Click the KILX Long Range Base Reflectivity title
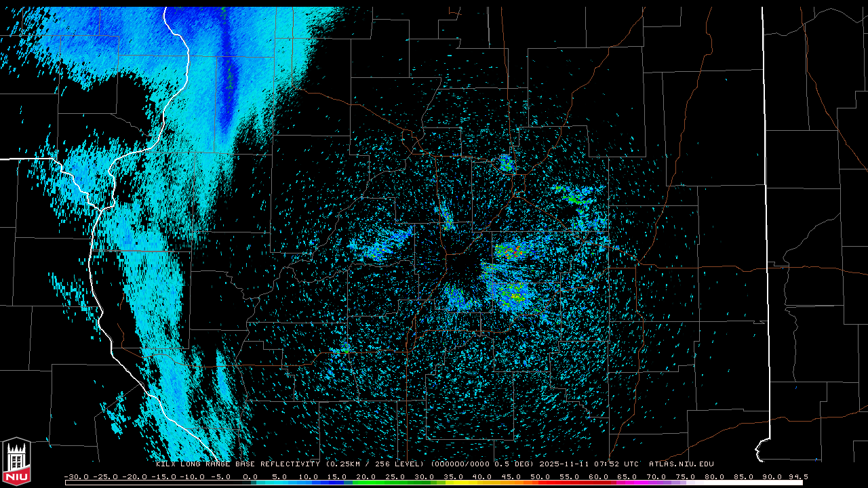Image resolution: width=868 pixels, height=488 pixels. tap(238, 464)
